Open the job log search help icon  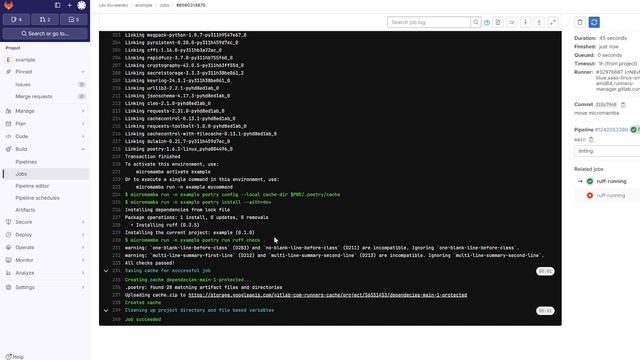487,22
